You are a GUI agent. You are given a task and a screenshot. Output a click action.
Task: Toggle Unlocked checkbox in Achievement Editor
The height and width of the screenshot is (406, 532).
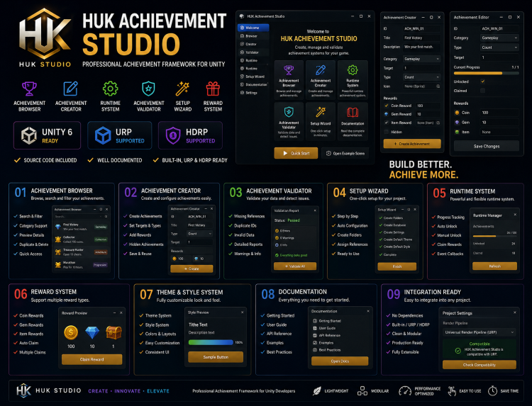coord(482,81)
